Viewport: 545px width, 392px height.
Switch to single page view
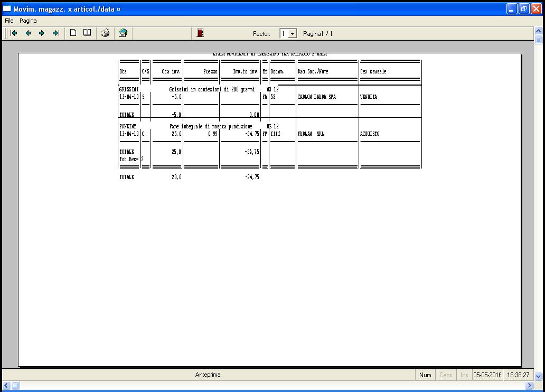[x=73, y=33]
